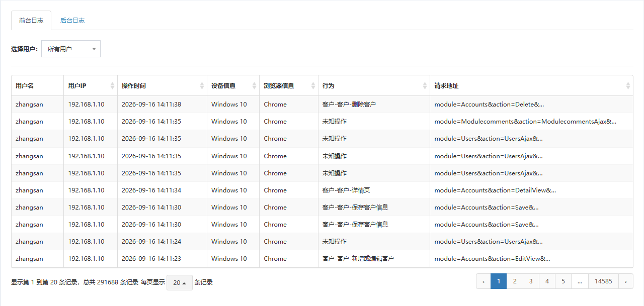Click Windows 10 in the 14:11:34 row
Screen dimensions: 644x306
tap(229, 190)
